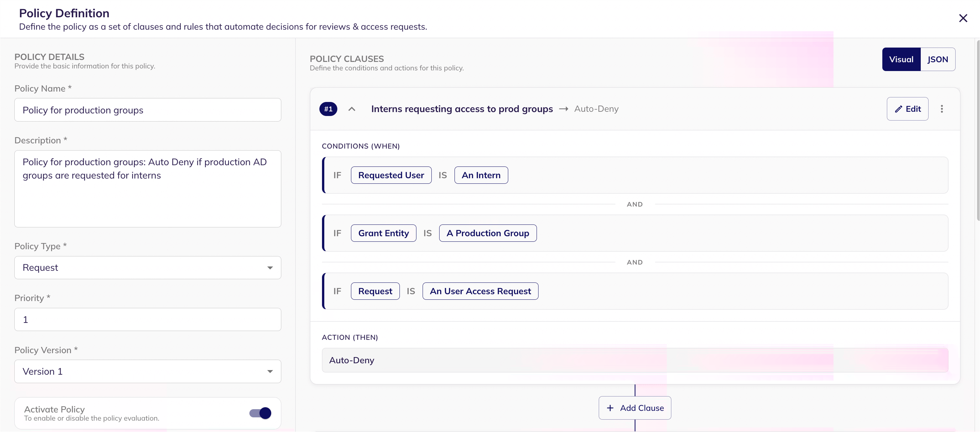Click the A Production Group chip
Viewport: 980px width, 432px height.
click(x=487, y=233)
